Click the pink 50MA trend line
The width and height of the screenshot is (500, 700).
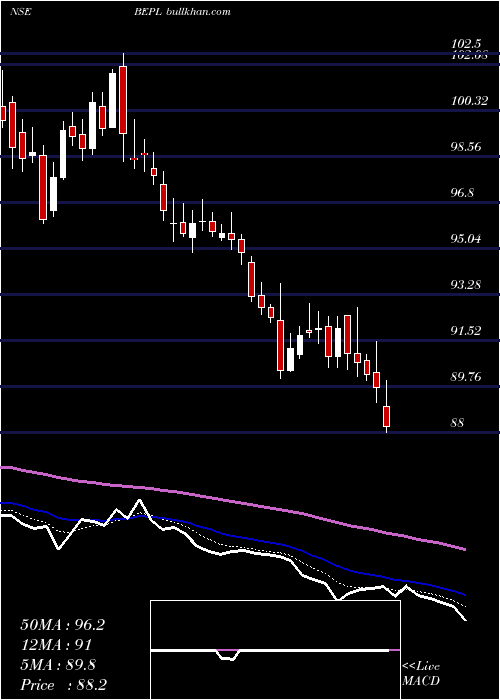coord(232,502)
